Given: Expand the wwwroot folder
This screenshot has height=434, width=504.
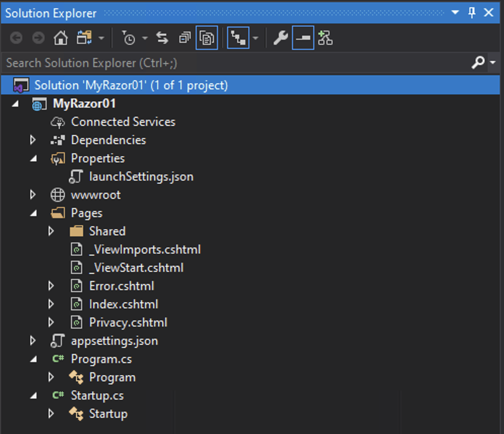Looking at the screenshot, I should 32,194.
